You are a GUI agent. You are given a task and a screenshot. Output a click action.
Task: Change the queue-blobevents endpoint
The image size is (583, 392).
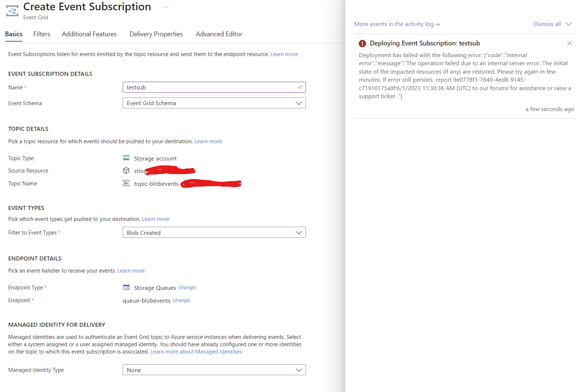(181, 300)
